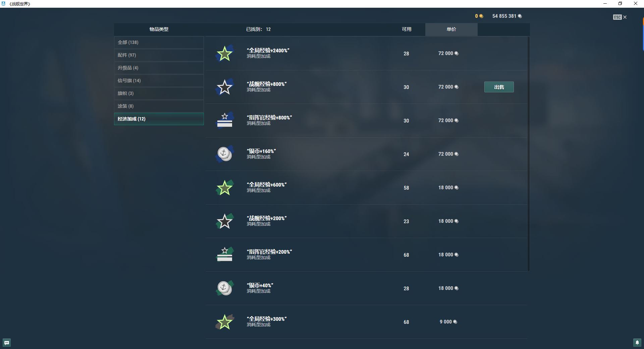Click the silver credits icon beside 54 855 381
The image size is (644, 349).
(x=520, y=16)
